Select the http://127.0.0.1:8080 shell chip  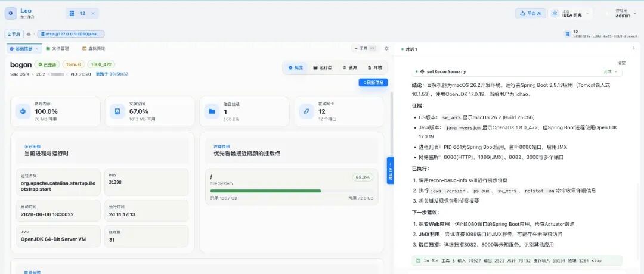click(x=70, y=34)
